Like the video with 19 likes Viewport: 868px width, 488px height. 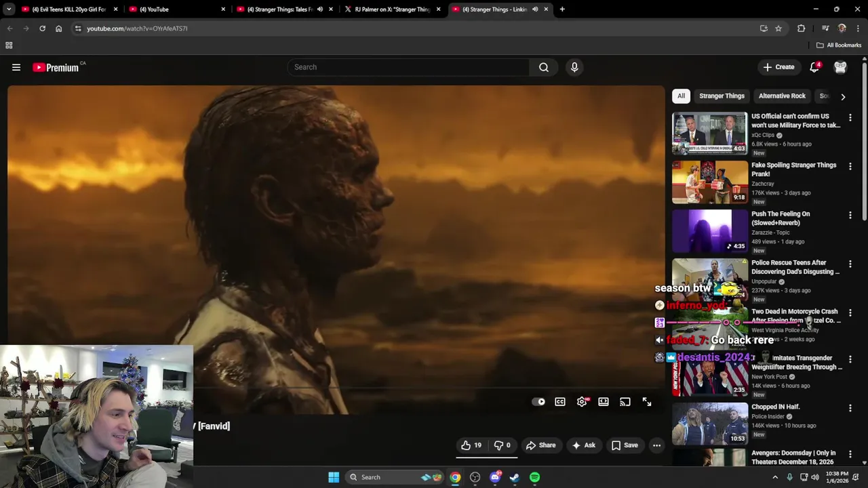[x=471, y=445]
